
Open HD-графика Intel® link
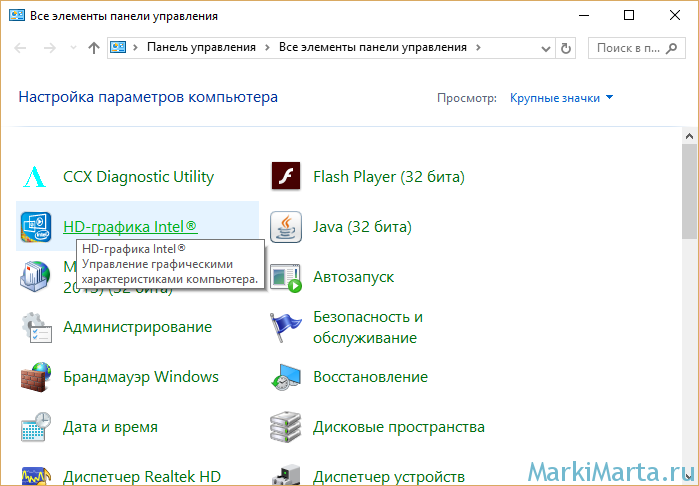click(130, 227)
